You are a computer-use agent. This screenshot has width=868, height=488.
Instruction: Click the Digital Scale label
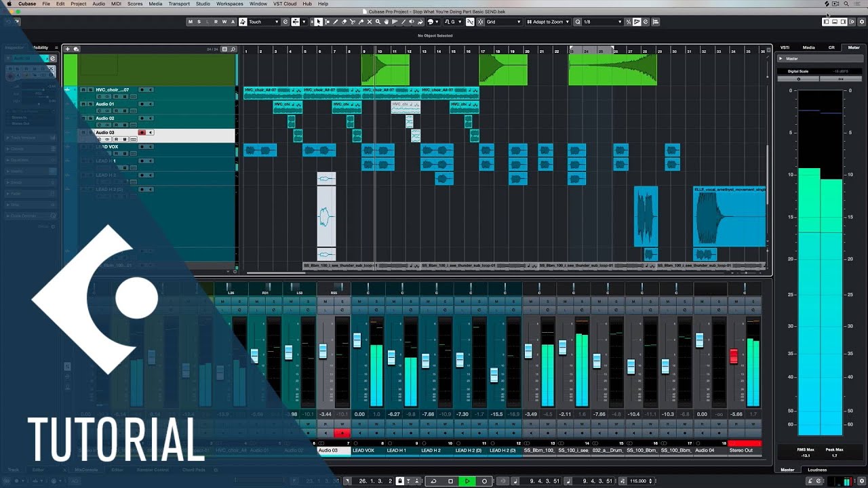coord(797,71)
